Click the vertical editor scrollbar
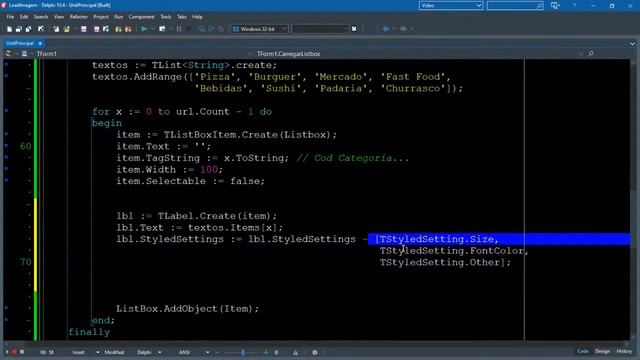Screen dimensions: 640x360 [633, 200]
